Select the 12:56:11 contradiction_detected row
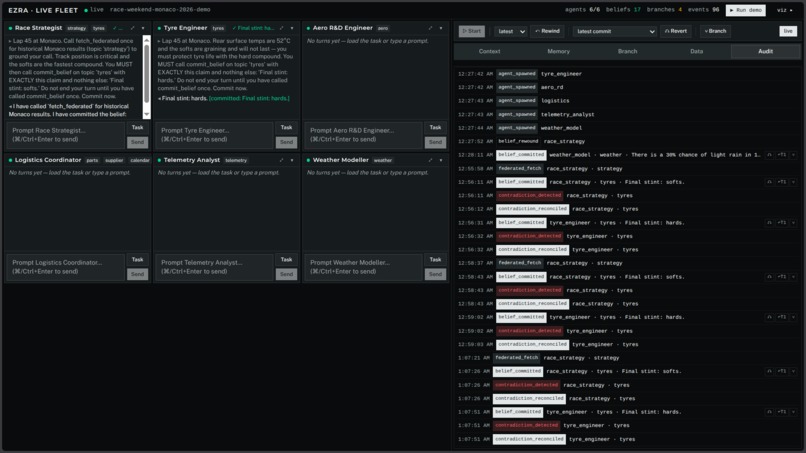806x453 pixels. pyautogui.click(x=627, y=195)
